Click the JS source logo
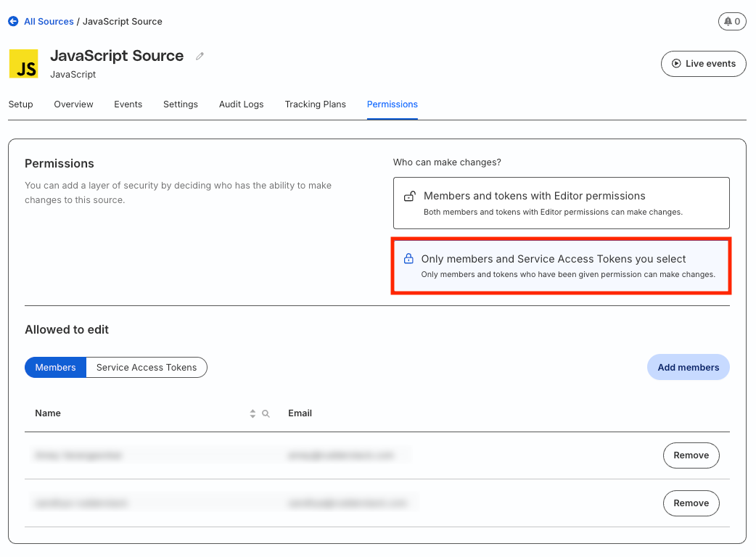This screenshot has height=557, width=756. pyautogui.click(x=24, y=64)
